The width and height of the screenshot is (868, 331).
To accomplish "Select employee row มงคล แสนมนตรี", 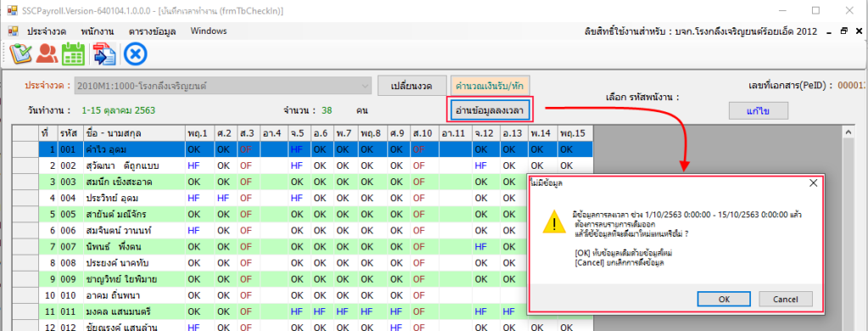I will point(303,311).
